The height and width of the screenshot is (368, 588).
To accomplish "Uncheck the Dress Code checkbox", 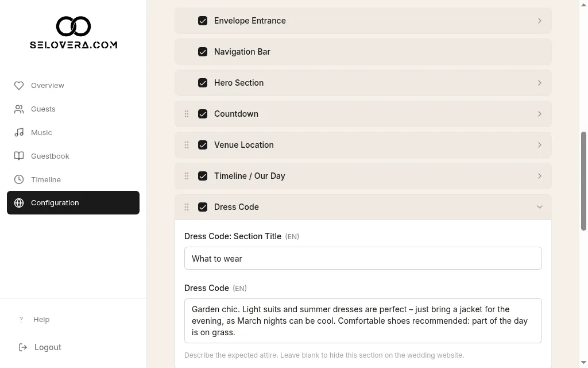I will click(203, 207).
